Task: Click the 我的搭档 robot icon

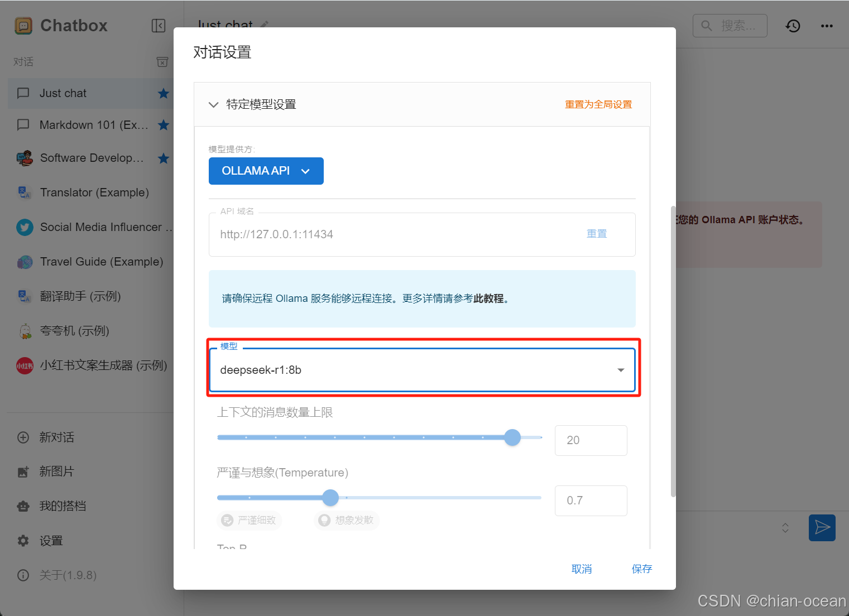Action: [x=23, y=507]
